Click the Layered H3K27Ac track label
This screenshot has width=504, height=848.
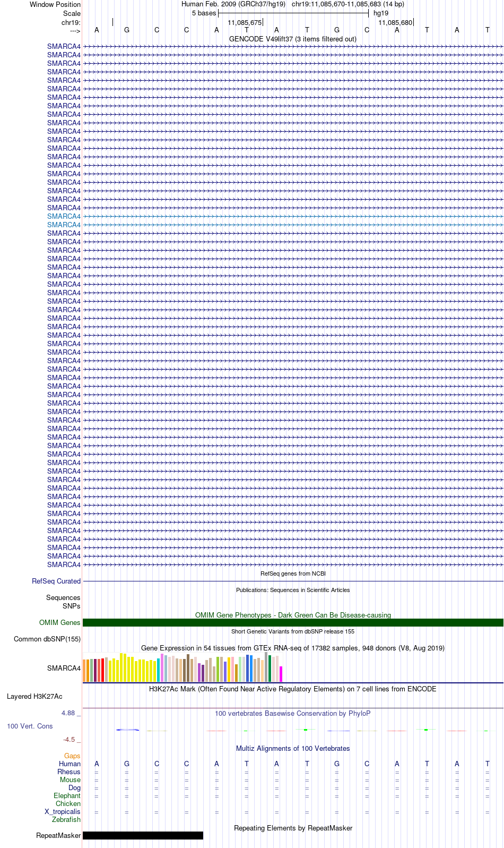[34, 696]
